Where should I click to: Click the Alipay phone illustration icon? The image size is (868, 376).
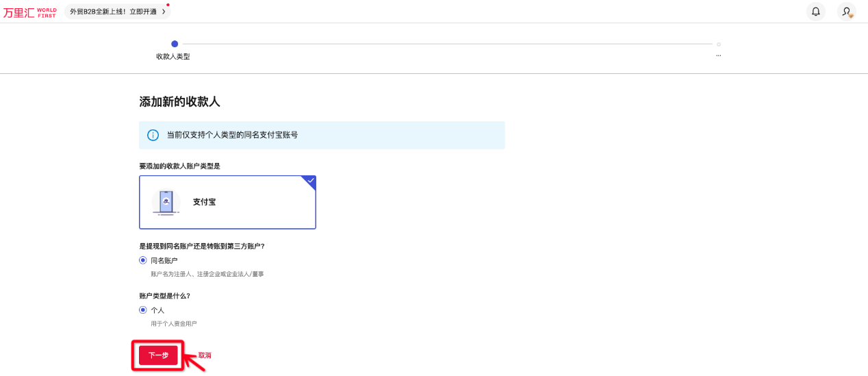click(166, 202)
